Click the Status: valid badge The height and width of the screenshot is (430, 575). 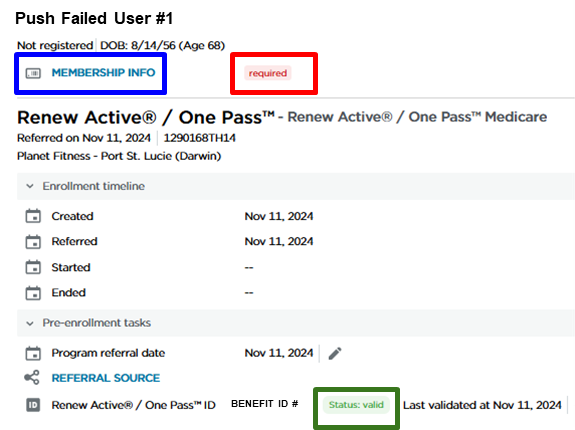tap(356, 405)
